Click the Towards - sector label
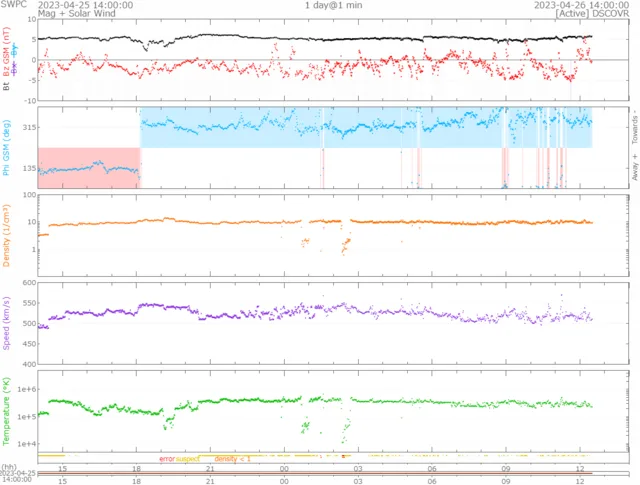The image size is (640, 485). 635,126
